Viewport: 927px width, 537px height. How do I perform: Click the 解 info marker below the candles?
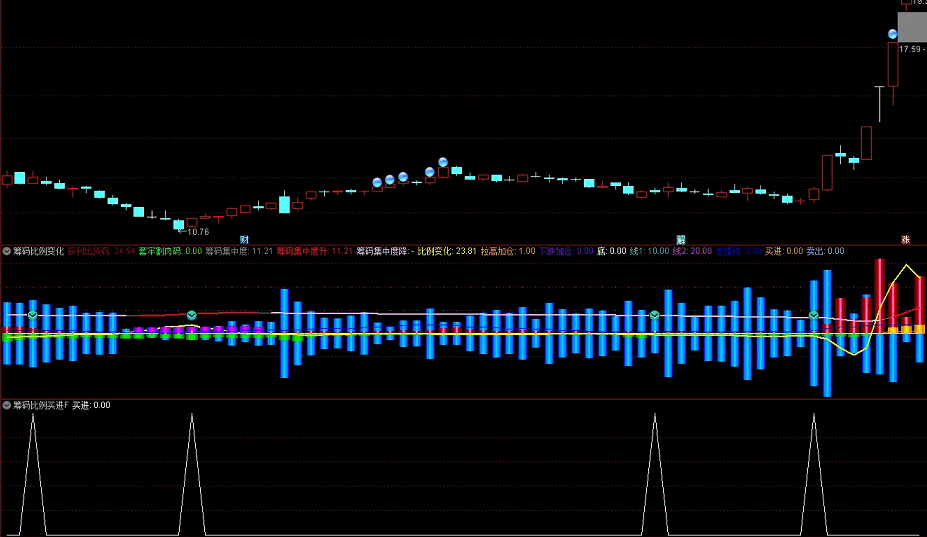[680, 240]
